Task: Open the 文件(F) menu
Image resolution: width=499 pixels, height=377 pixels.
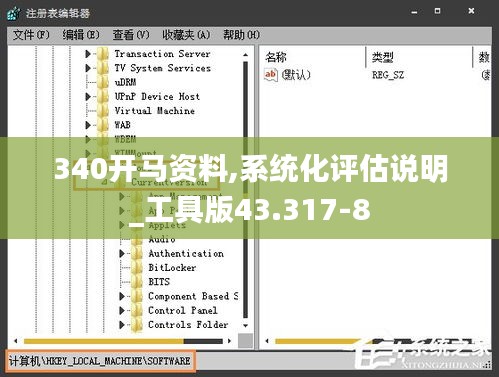Action: [x=31, y=35]
